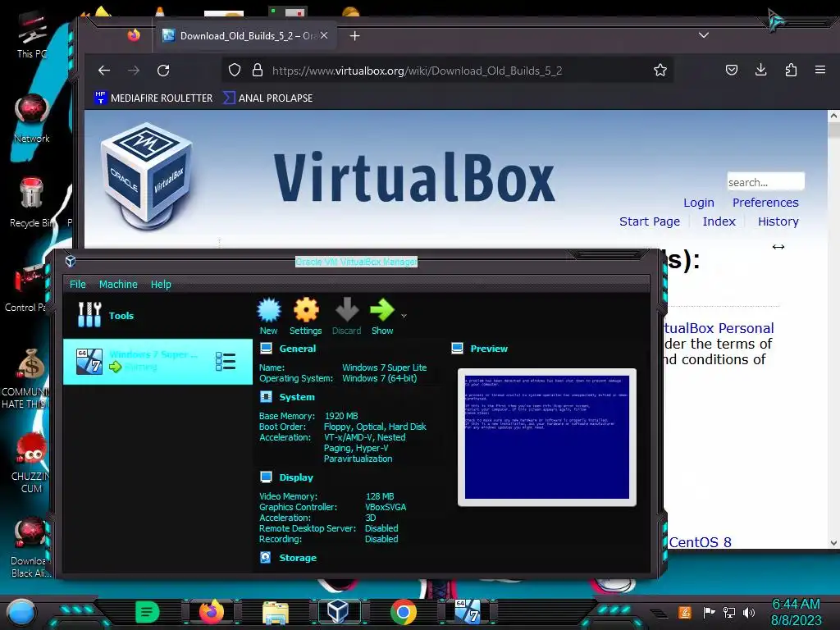Close the Download_Old_Builds_5_2 tab
Screen dimensions: 840x630
coord(324,36)
